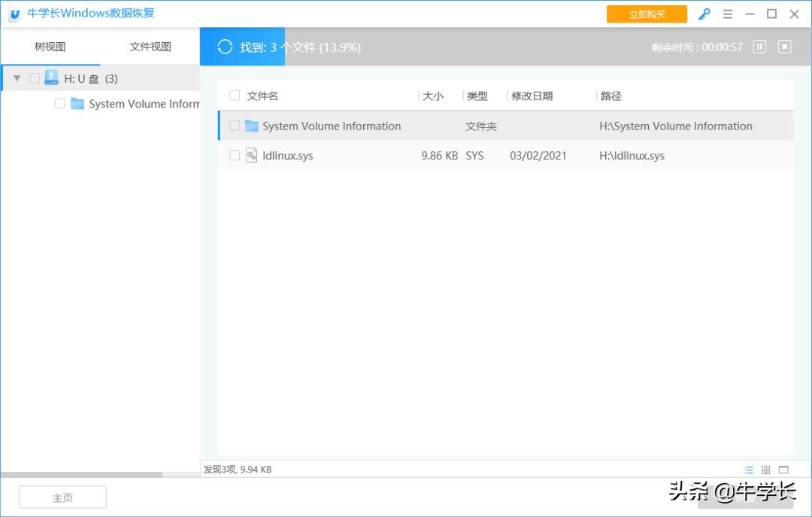812x517 pixels.
Task: Sort files by 修改日期 column
Action: (x=532, y=96)
